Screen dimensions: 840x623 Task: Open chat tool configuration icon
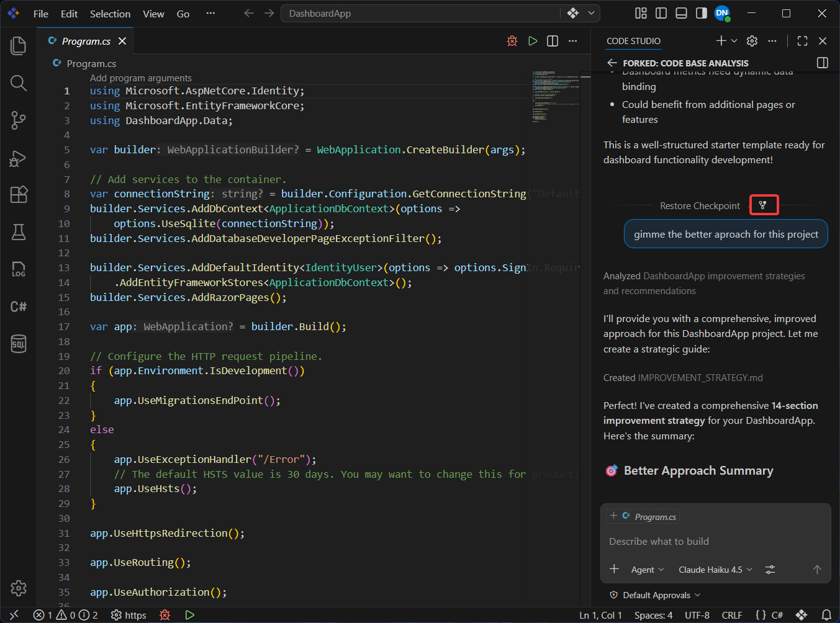click(770, 570)
